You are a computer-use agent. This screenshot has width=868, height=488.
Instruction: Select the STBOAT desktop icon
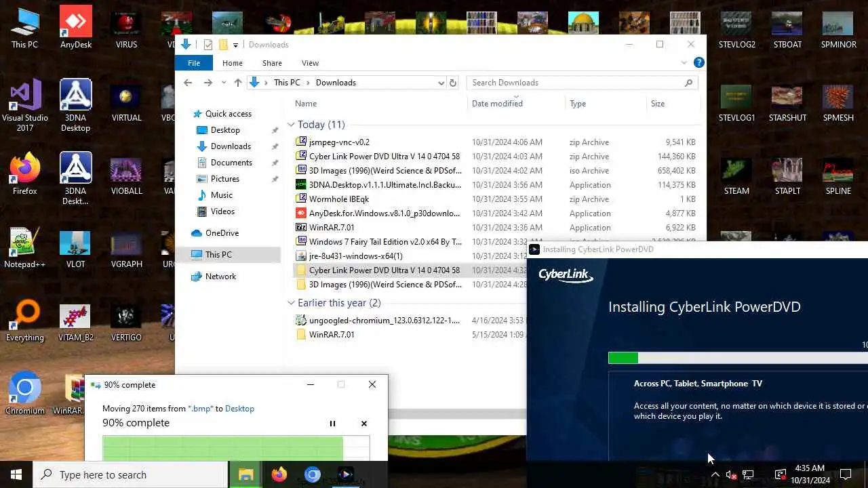(787, 28)
